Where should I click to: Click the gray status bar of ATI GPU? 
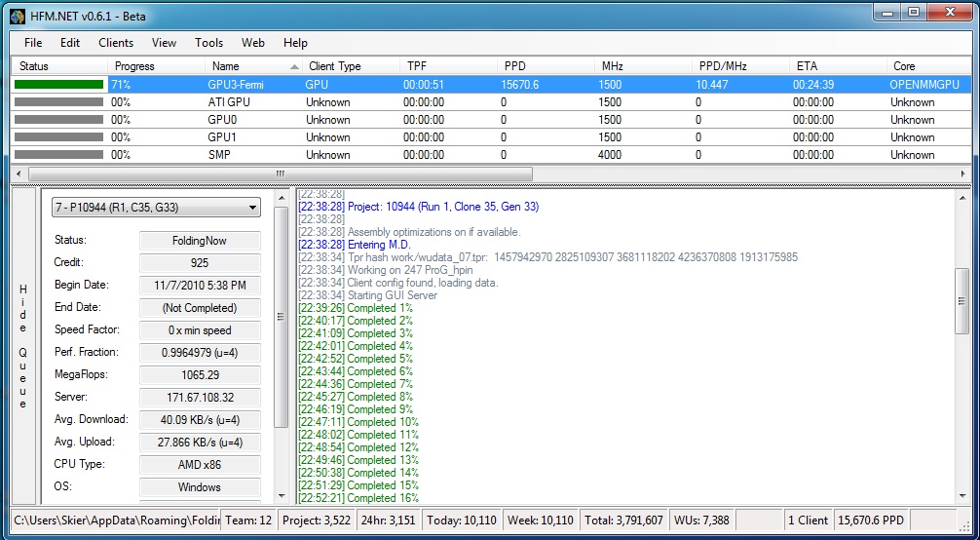[x=58, y=102]
